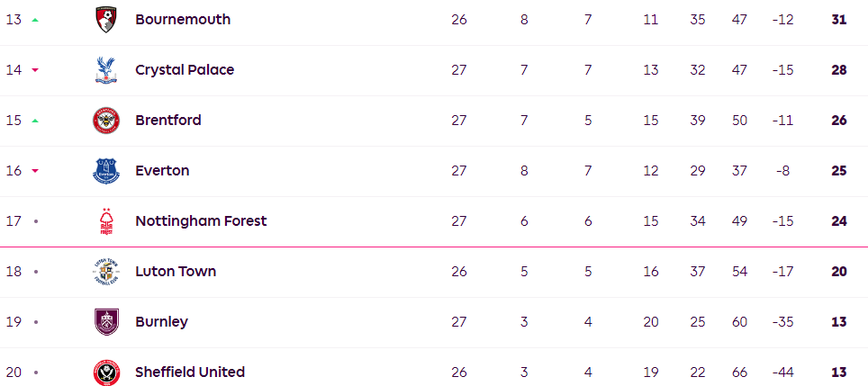
Task: Select the Nottingham Forest team name
Action: point(201,221)
